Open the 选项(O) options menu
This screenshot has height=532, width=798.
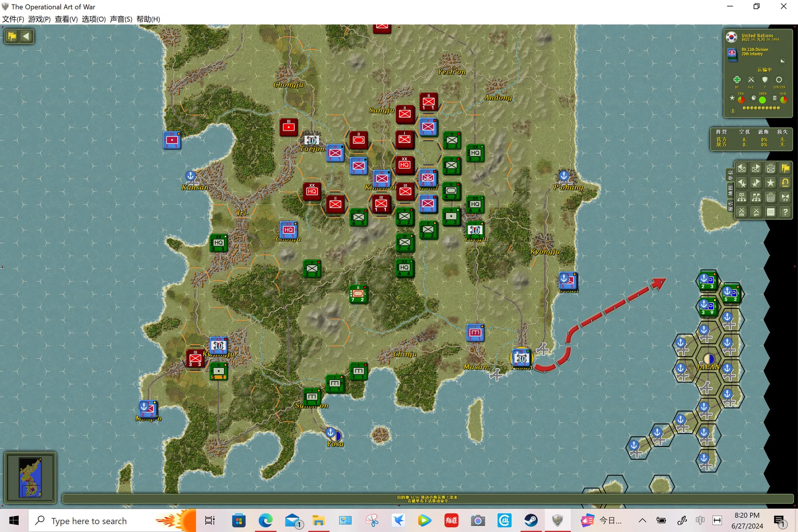click(x=94, y=19)
